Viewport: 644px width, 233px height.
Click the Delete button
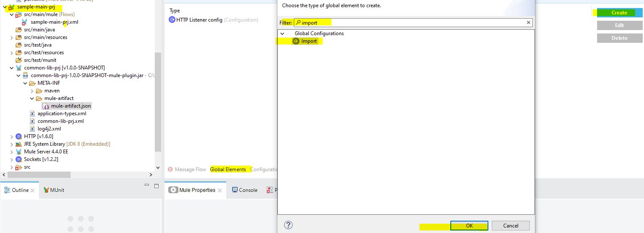[619, 38]
